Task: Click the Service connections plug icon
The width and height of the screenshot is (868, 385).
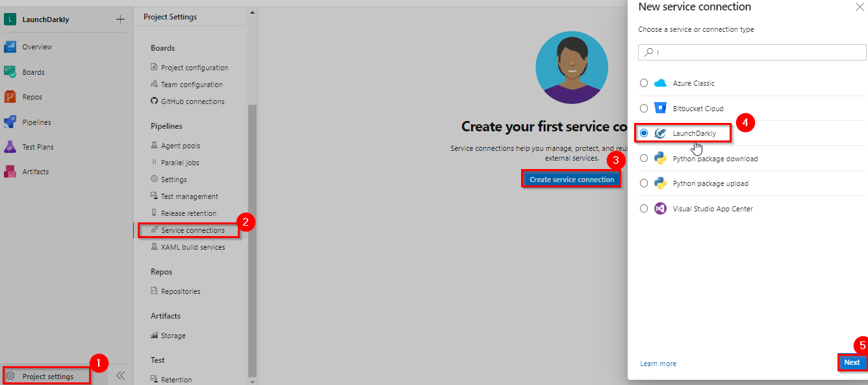Action: pyautogui.click(x=155, y=230)
